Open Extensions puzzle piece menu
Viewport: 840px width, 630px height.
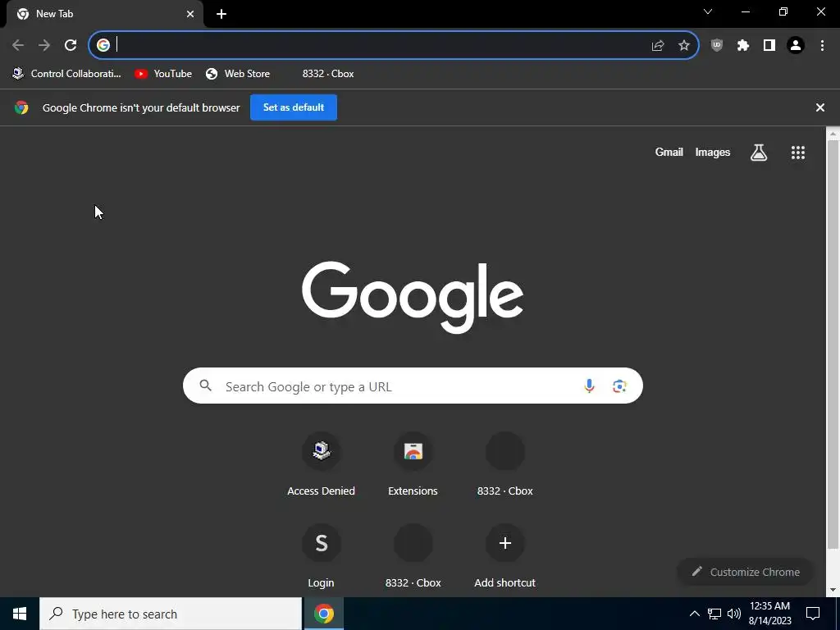(743, 46)
